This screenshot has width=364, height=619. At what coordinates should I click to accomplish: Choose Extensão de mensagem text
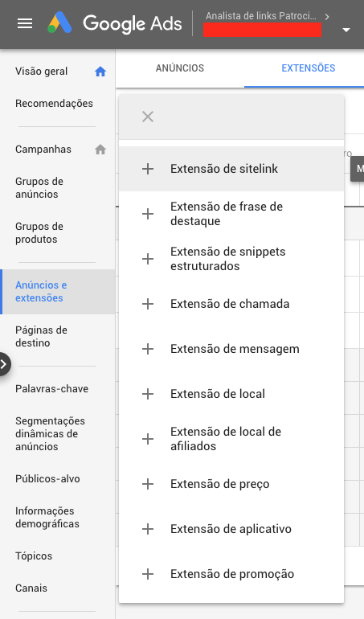coord(235,349)
